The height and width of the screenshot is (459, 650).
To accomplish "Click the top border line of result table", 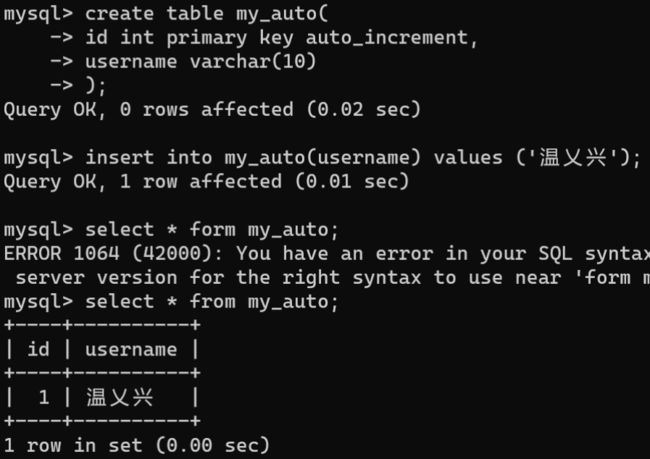I will [102, 325].
